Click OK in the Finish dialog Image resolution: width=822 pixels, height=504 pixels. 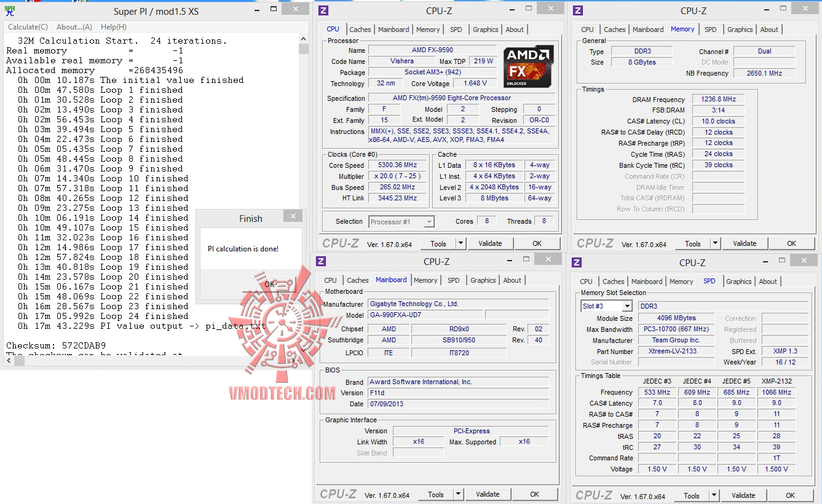[269, 284]
